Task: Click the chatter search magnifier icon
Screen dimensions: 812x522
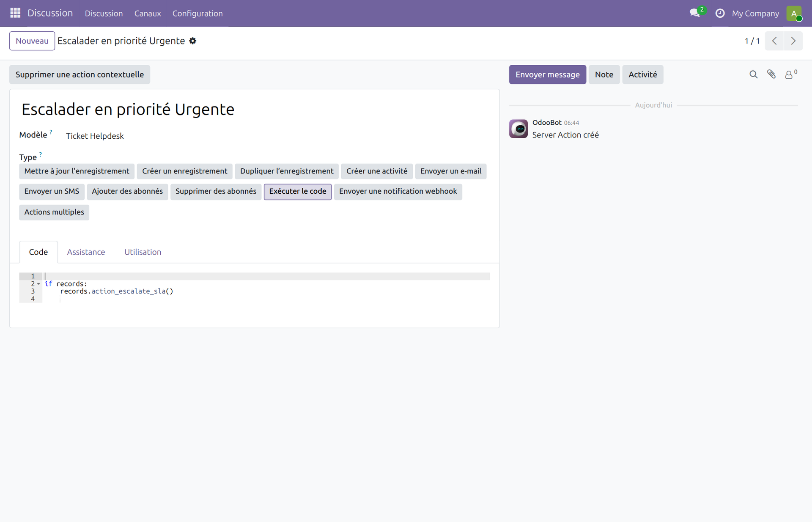Action: [x=753, y=74]
